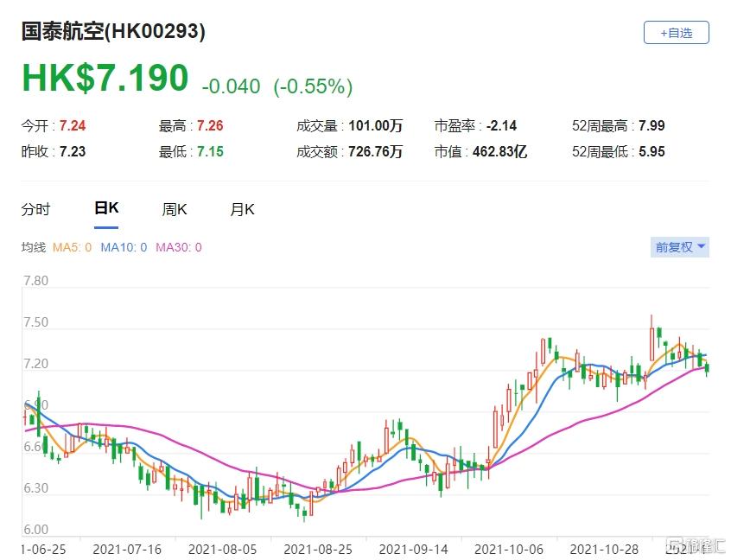731x560 pixels.
Task: Toggle the MA30 moving average label
Action: [x=178, y=247]
